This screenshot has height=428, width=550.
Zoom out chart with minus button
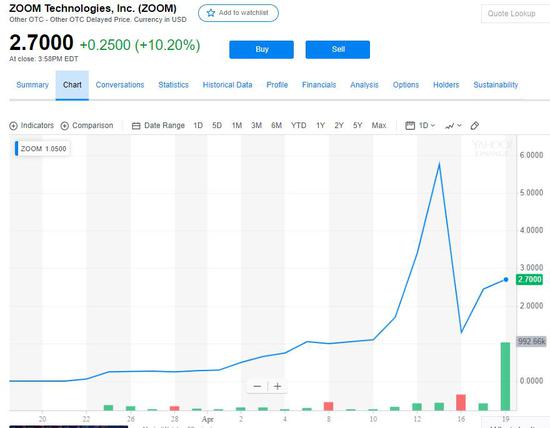[257, 386]
